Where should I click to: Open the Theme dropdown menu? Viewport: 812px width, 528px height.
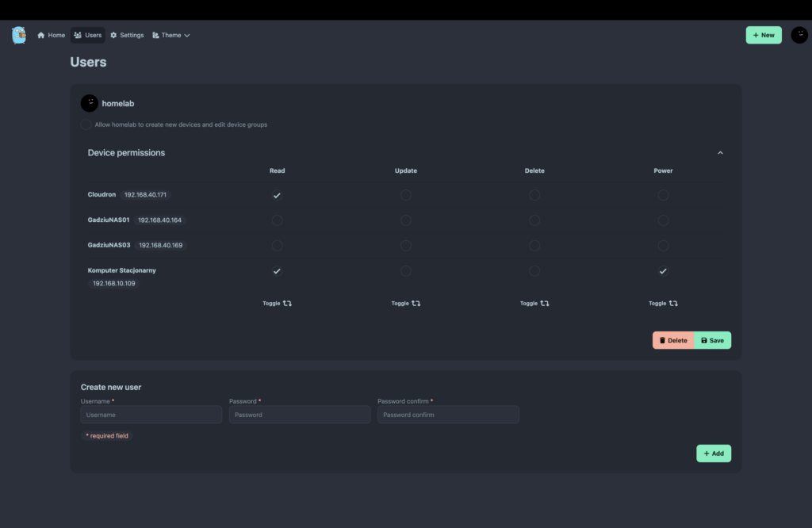tap(170, 35)
